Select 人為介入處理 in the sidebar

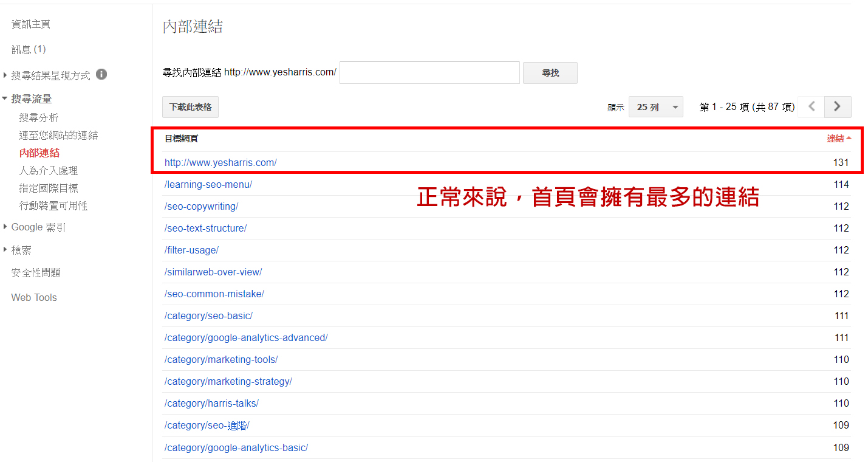click(49, 171)
